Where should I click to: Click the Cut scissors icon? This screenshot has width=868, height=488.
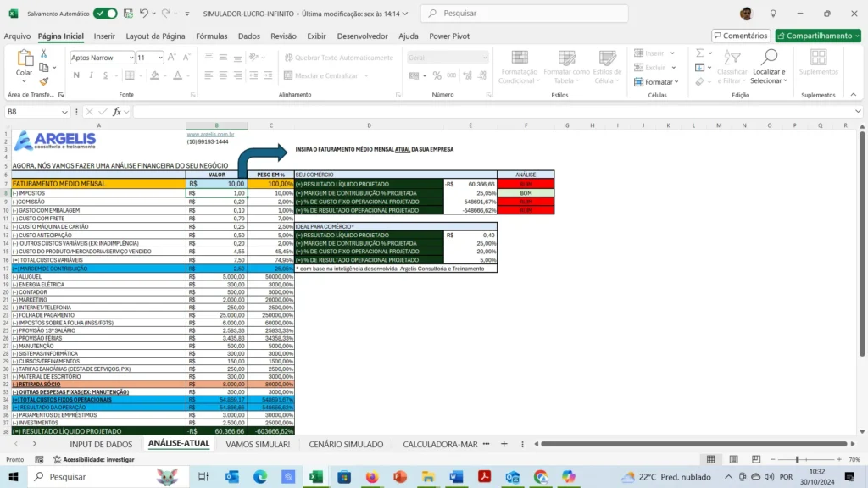click(44, 53)
